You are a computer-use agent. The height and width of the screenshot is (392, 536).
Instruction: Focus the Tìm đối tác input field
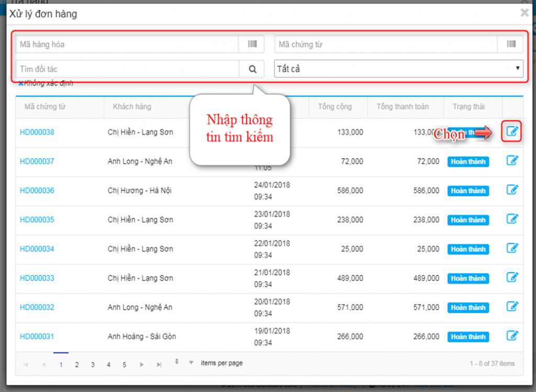click(127, 69)
